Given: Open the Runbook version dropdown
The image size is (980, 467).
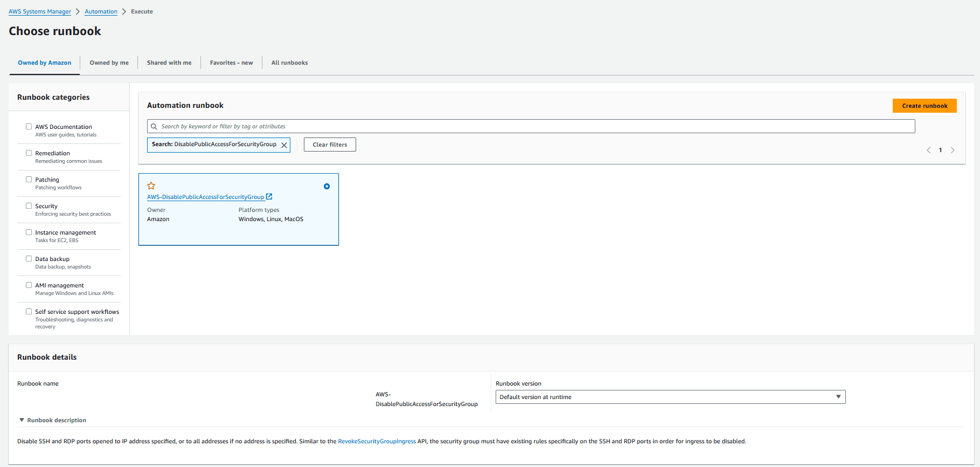Looking at the screenshot, I should click(x=670, y=397).
